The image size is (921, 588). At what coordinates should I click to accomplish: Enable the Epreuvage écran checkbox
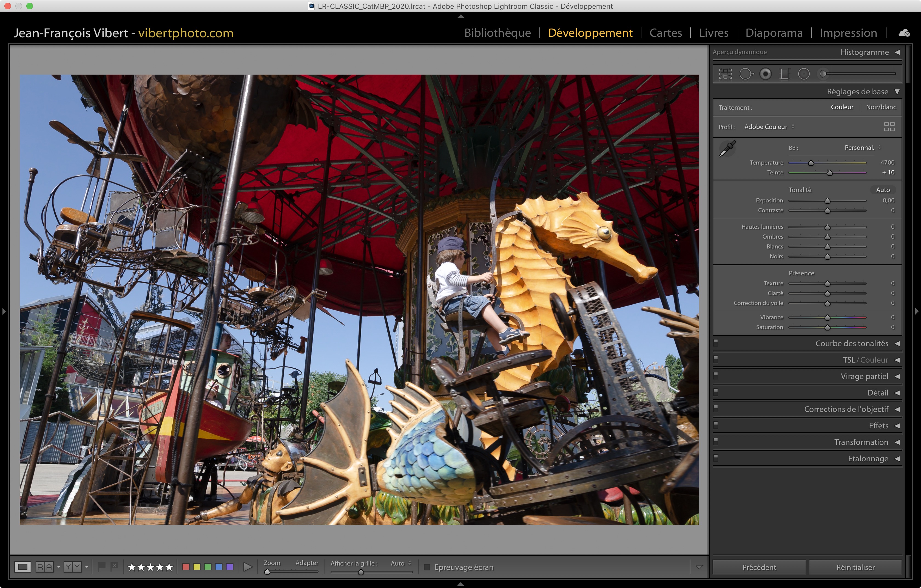point(427,567)
